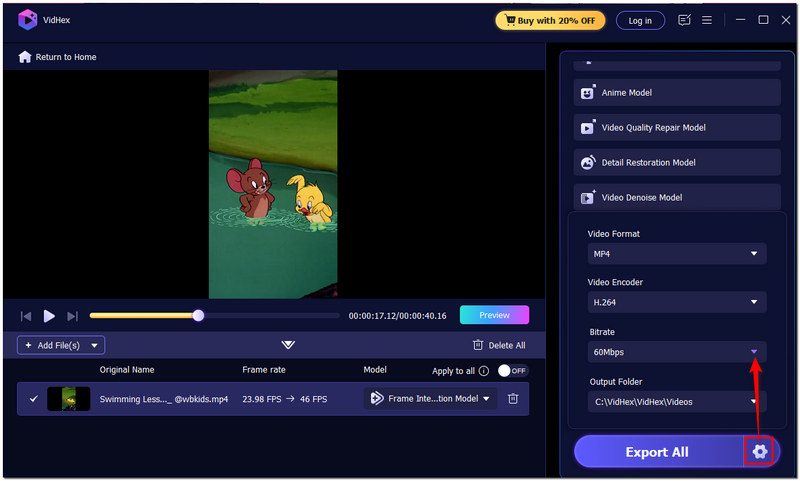
Task: Uncheck the Swimming Lesson video checkmark
Action: [x=33, y=399]
